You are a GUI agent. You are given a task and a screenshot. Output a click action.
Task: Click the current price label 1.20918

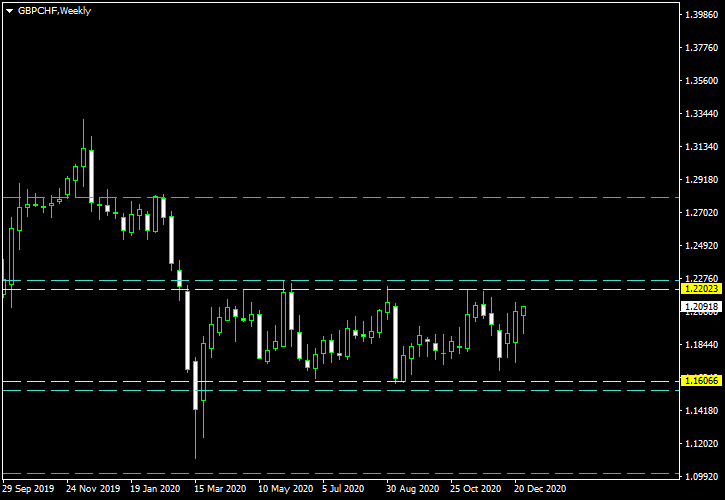click(x=701, y=307)
